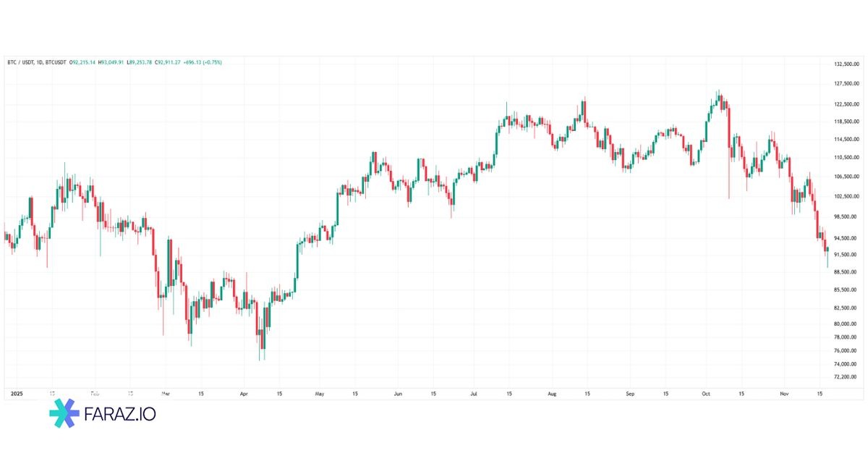
Task: Click the rightmost, most recent candlestick
Action: 827,250
